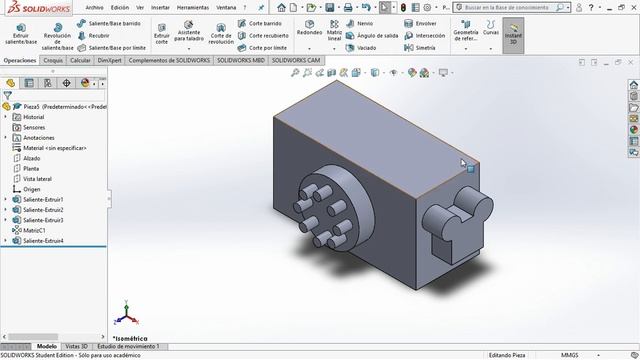
Task: Toggle Instant 3D mode
Action: pyautogui.click(x=513, y=35)
